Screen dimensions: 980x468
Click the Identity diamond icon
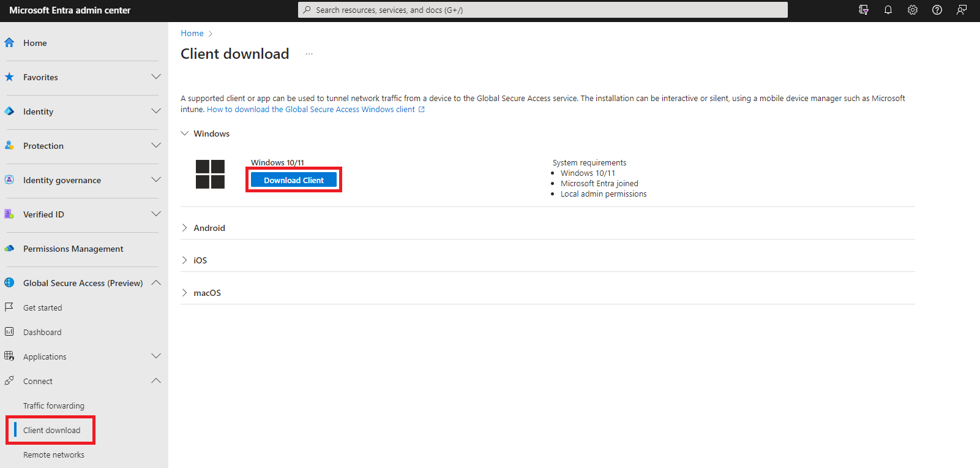[x=9, y=111]
